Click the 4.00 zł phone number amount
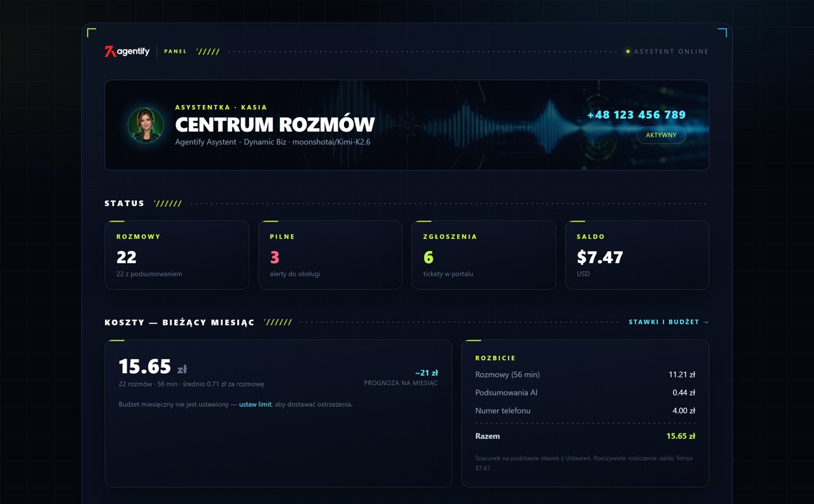 point(684,411)
